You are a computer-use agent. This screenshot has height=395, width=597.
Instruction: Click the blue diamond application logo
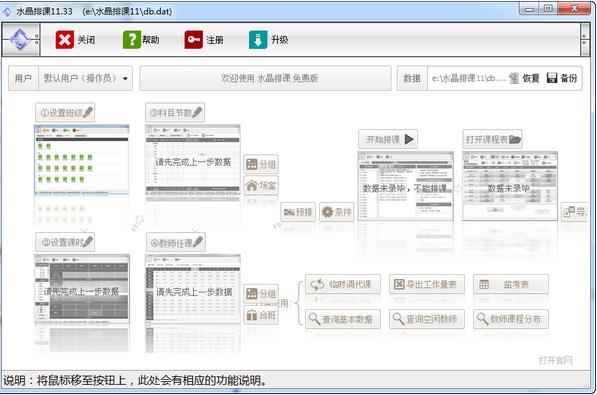coord(20,39)
